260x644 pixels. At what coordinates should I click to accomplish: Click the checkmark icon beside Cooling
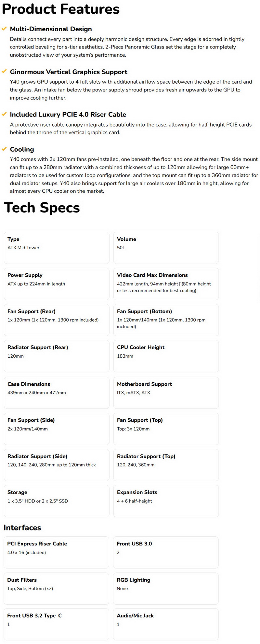click(4, 149)
